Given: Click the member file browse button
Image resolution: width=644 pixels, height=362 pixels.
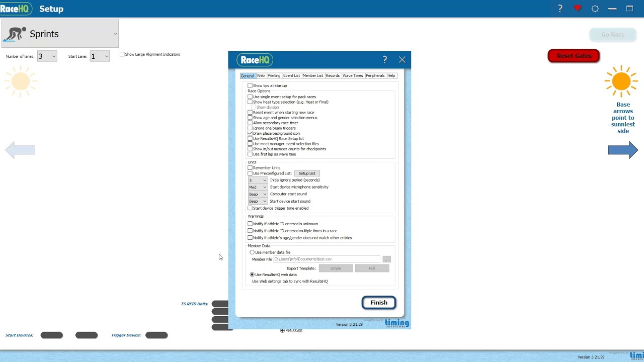Looking at the screenshot, I should [x=386, y=259].
